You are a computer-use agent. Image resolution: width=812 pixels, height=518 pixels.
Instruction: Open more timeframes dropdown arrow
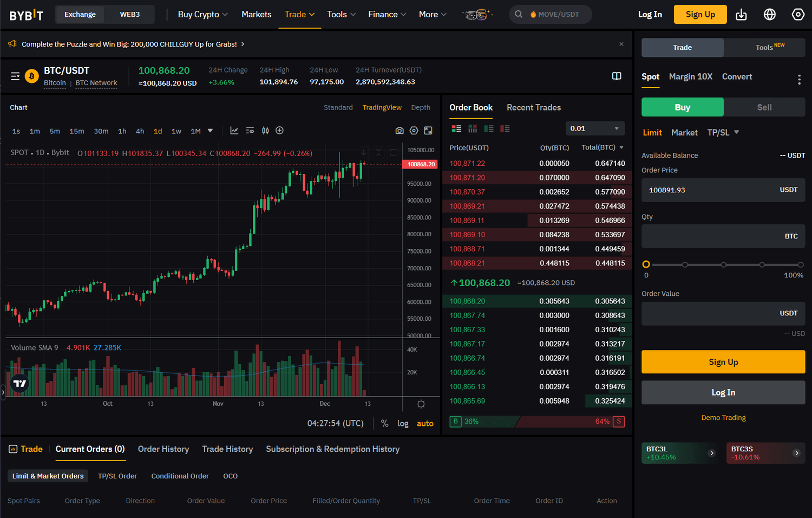click(210, 131)
